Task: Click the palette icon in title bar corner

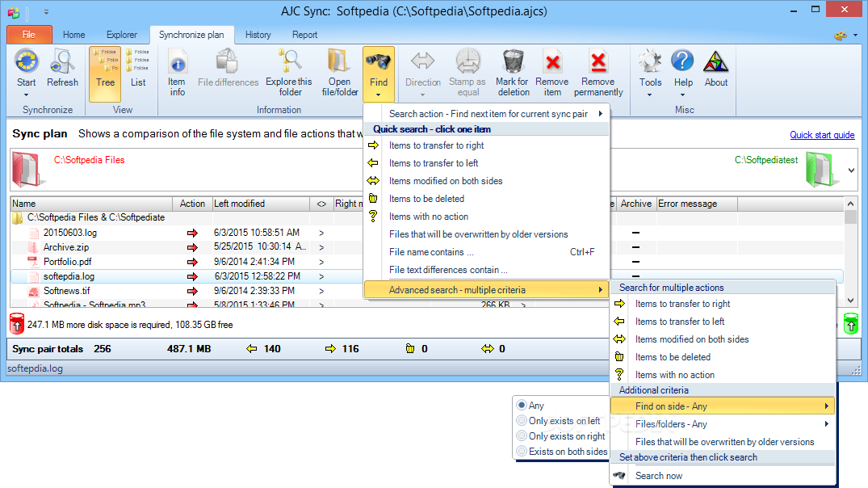Action: coord(841,36)
